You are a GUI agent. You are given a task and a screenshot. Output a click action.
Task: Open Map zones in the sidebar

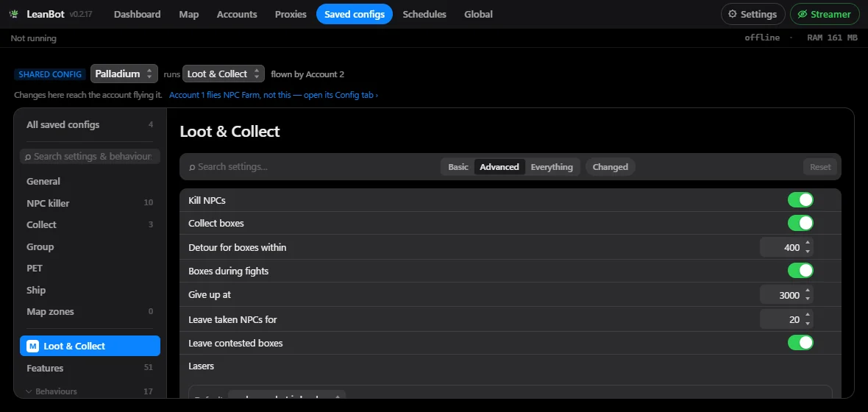[90, 312]
